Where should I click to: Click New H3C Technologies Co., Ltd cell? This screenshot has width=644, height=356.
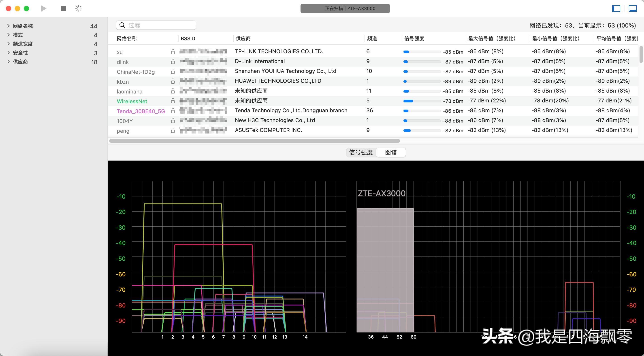click(x=275, y=120)
